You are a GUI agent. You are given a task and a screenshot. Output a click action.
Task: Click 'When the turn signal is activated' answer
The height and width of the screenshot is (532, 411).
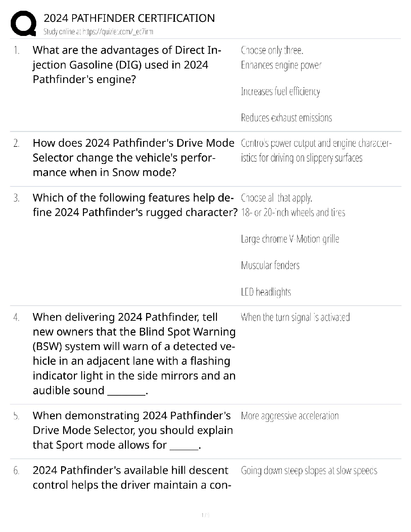coord(295,317)
